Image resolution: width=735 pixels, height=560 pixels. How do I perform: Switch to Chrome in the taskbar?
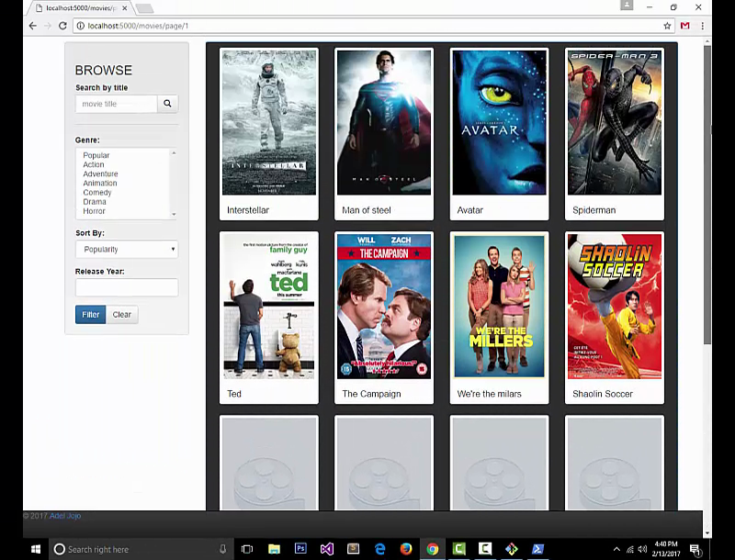click(432, 549)
